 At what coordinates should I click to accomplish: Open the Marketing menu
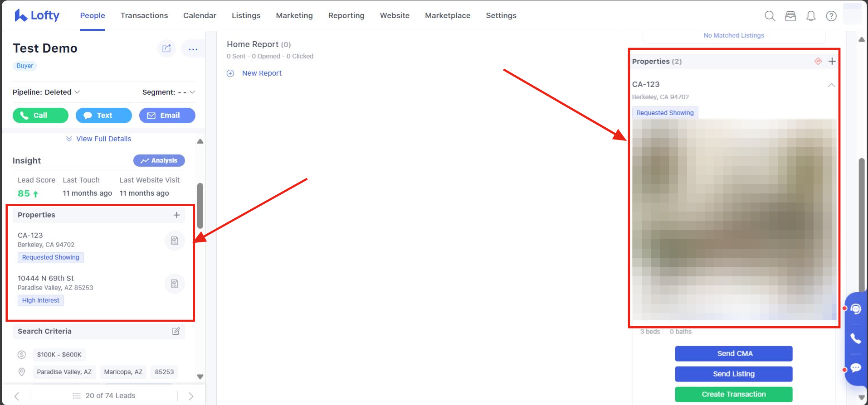[294, 15]
